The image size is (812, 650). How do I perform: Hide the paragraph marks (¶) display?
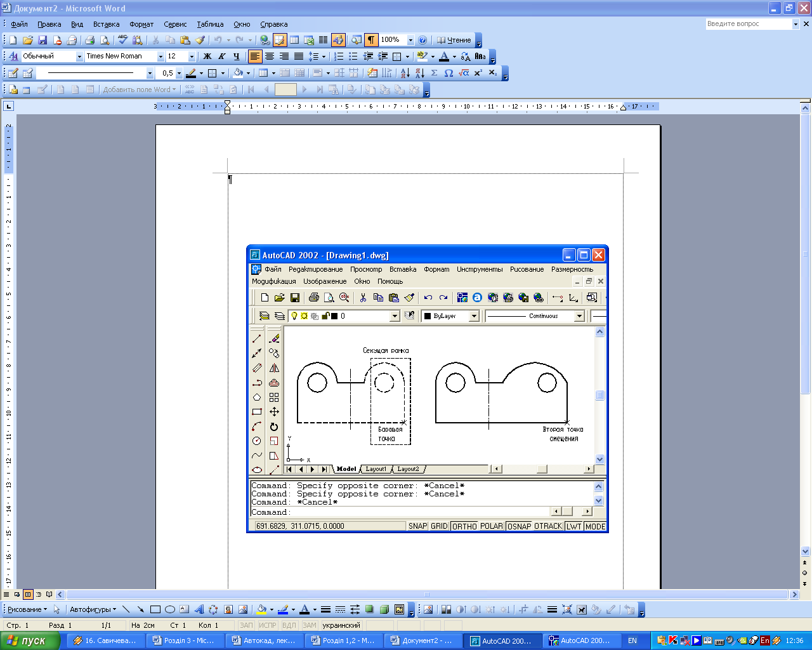(371, 40)
